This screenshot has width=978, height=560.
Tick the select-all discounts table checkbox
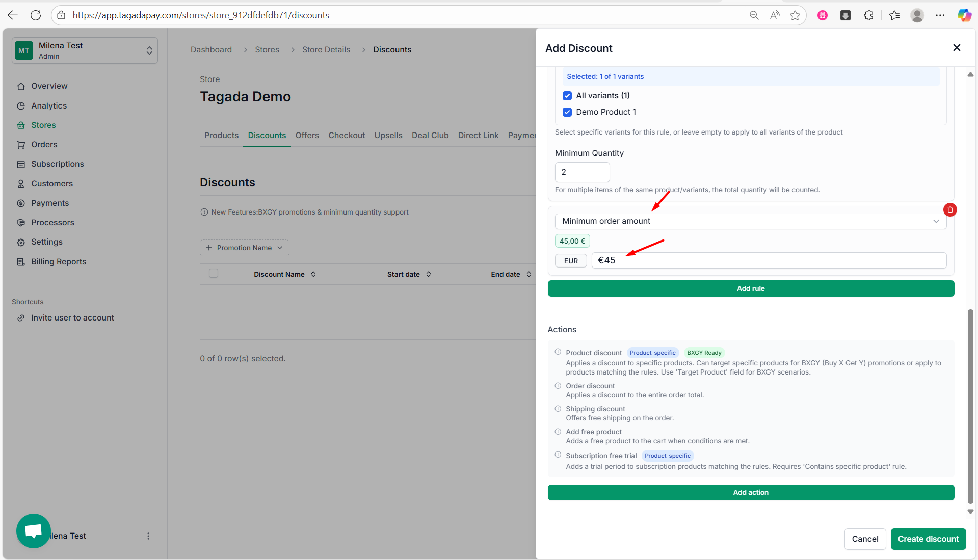pos(214,274)
